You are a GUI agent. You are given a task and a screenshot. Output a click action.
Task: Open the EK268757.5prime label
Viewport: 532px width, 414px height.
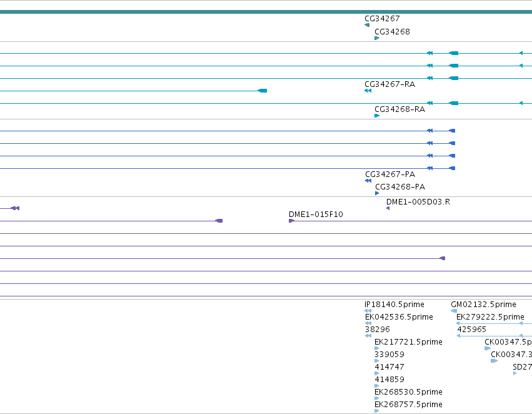pos(408,405)
